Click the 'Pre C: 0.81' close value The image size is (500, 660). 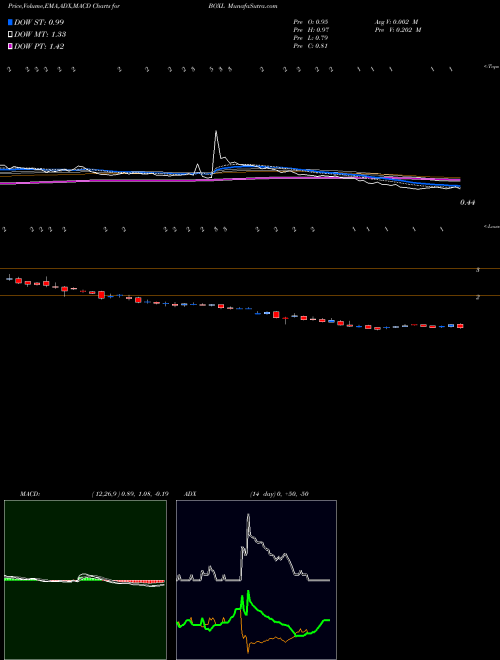click(x=311, y=46)
